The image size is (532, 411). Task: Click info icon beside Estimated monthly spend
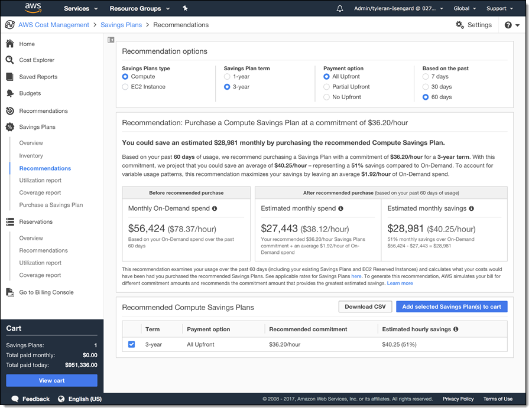point(340,208)
